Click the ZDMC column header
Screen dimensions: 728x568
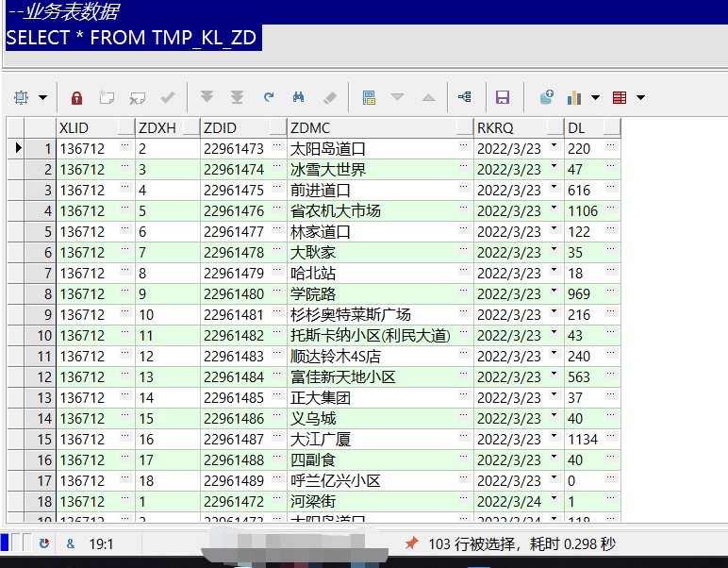pos(381,127)
